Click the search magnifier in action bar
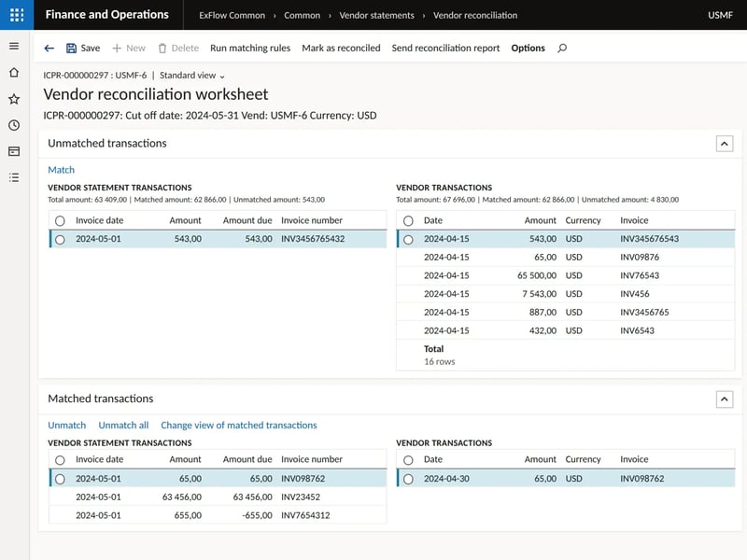747x560 pixels. tap(562, 49)
